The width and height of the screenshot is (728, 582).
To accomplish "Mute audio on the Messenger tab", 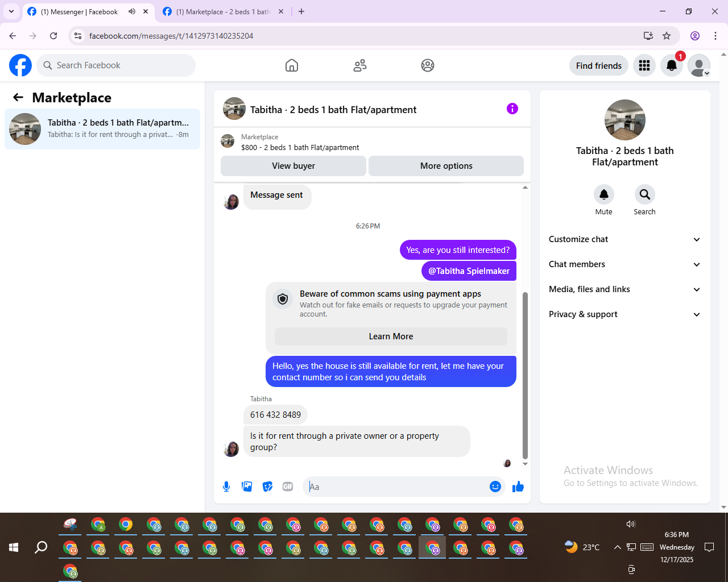I will 132,11.
